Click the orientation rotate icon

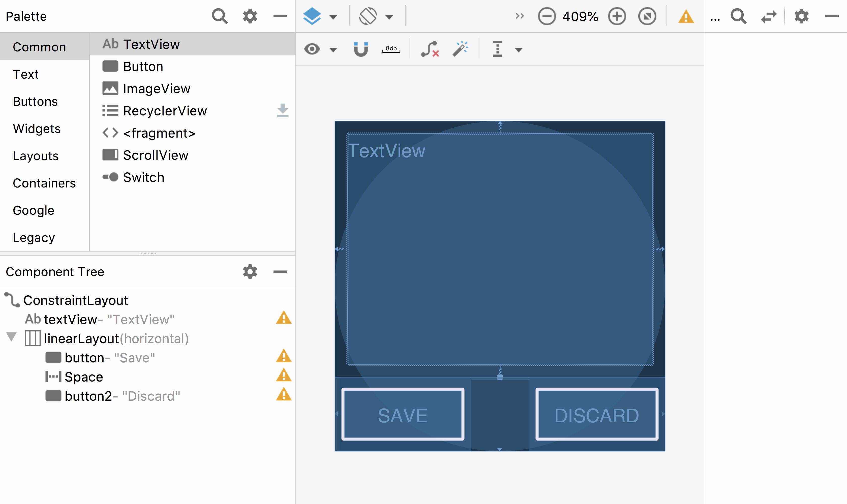pos(368,16)
